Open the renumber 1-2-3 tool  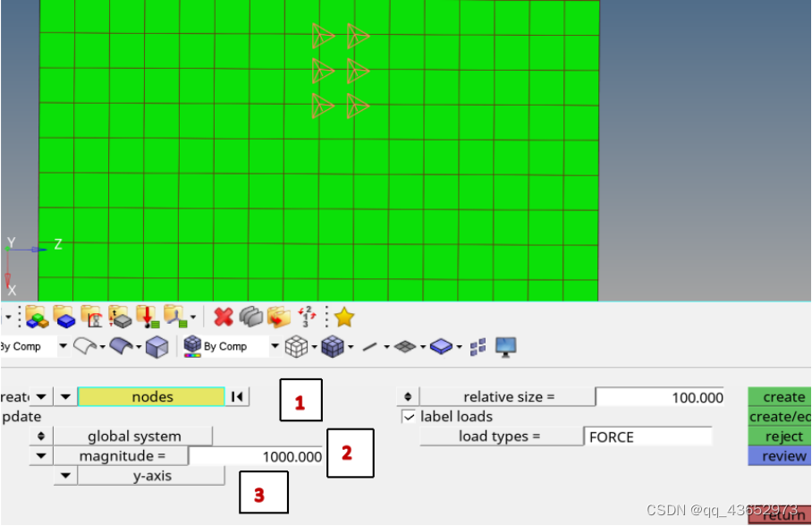coord(307,317)
